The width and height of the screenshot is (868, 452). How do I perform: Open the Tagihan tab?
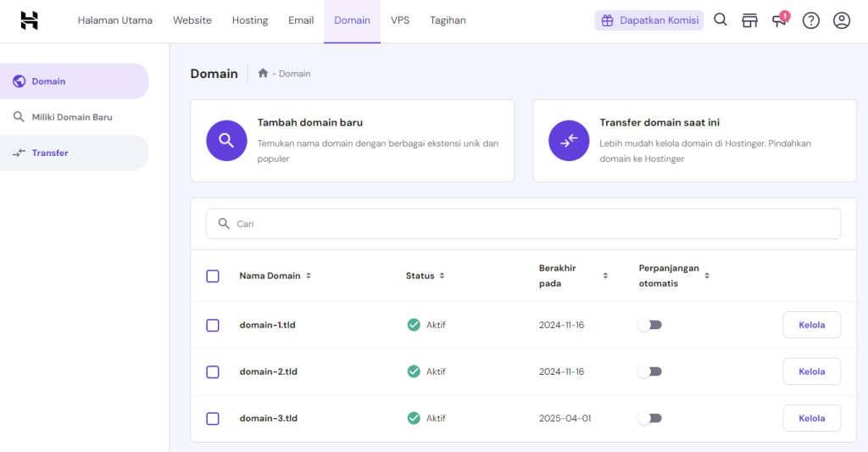pyautogui.click(x=448, y=20)
